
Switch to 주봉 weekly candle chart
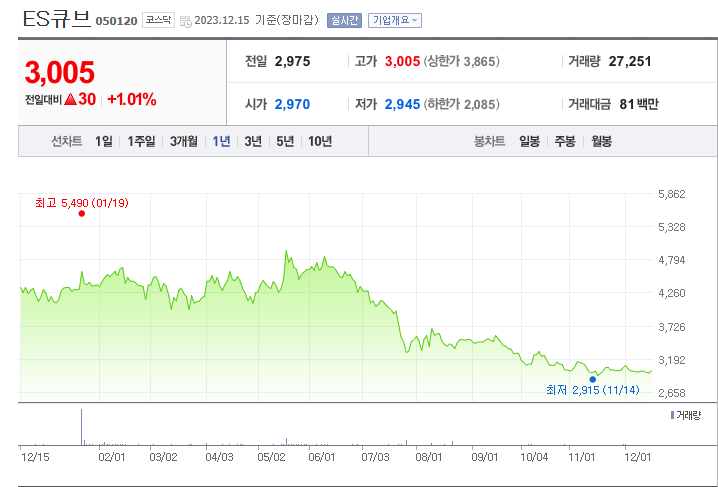point(565,141)
